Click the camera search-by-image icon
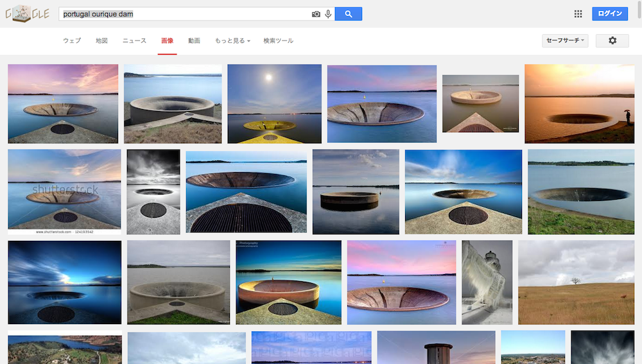The width and height of the screenshot is (642, 364). point(316,14)
